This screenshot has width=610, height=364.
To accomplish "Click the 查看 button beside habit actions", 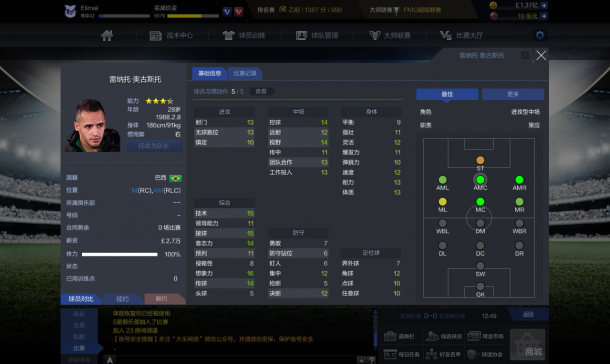I will click(261, 91).
